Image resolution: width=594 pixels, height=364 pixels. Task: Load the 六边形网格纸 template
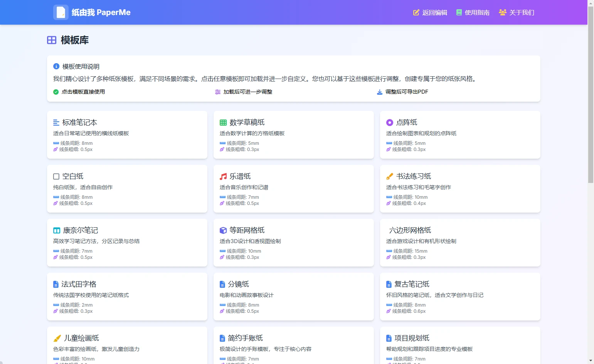460,243
